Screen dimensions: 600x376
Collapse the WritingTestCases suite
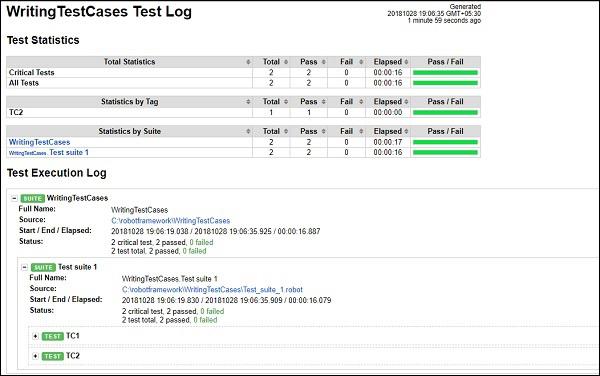tap(14, 198)
